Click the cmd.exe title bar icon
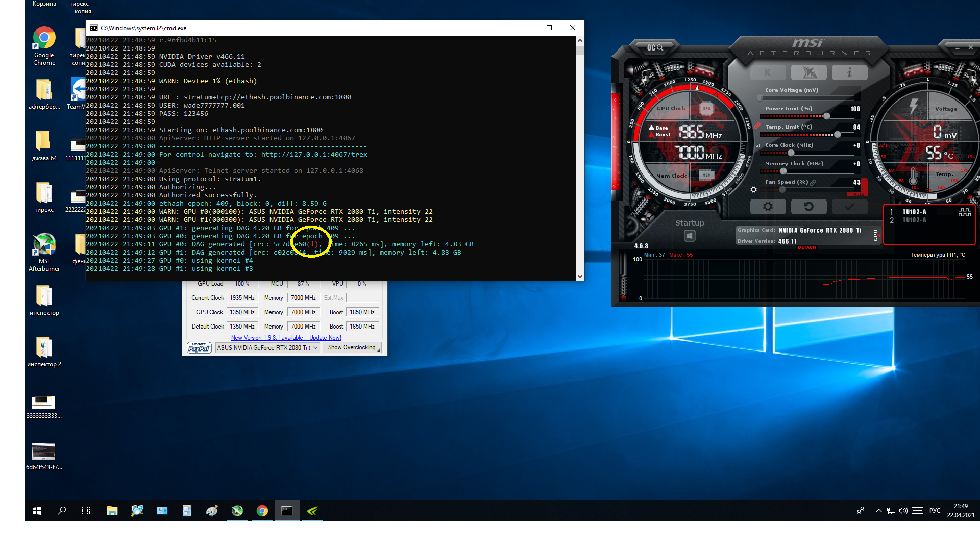 [94, 28]
